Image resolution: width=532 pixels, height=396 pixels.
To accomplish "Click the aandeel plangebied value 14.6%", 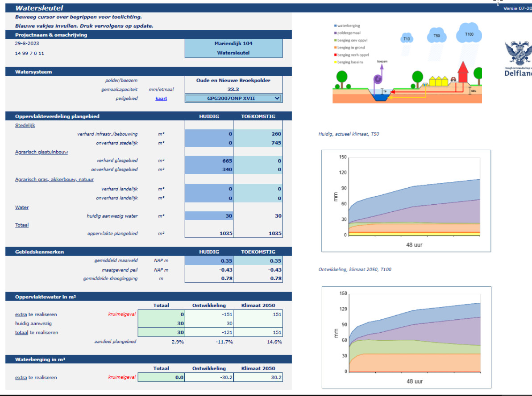I will [274, 342].
